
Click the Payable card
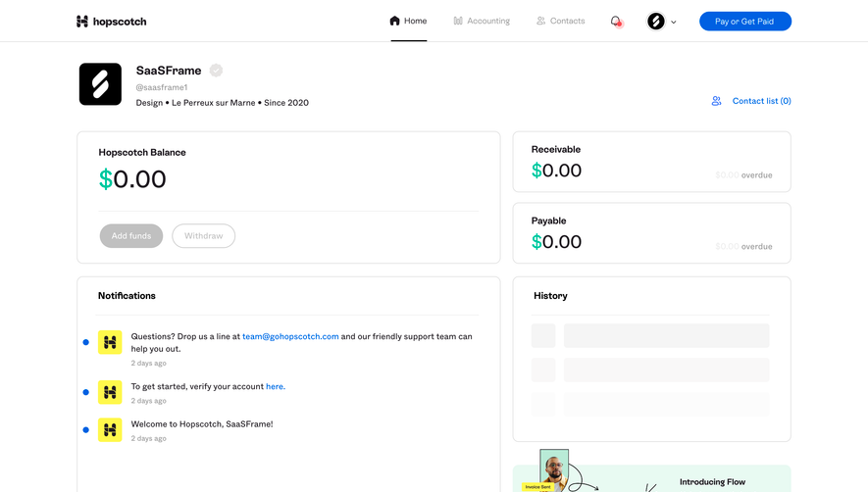click(651, 233)
